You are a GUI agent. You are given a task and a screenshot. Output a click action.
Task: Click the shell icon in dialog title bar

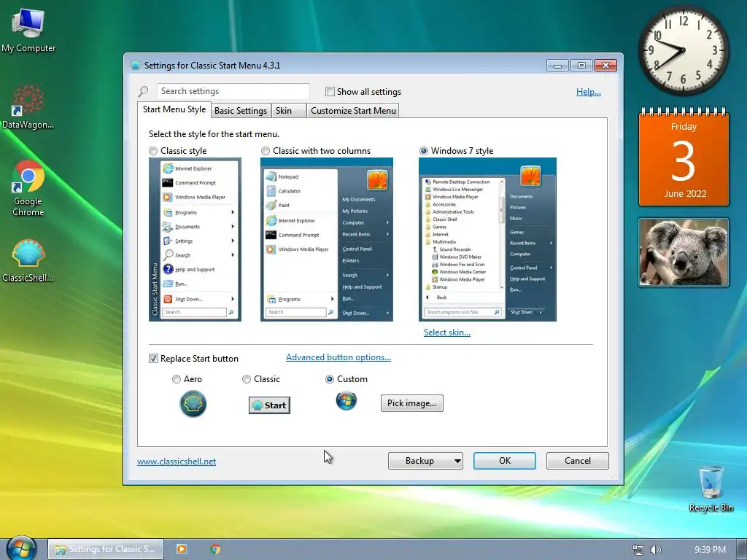pos(135,65)
